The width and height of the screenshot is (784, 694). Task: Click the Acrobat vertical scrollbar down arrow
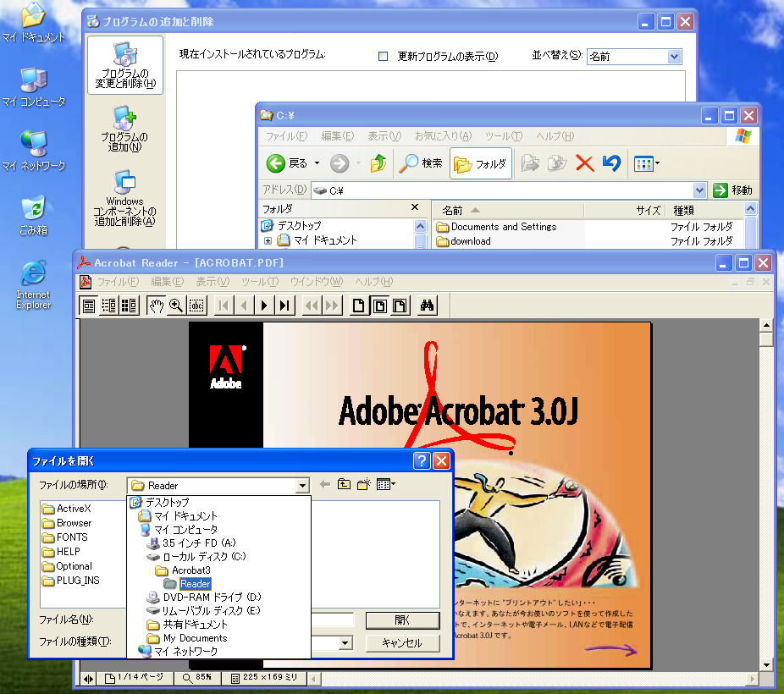coord(766,665)
